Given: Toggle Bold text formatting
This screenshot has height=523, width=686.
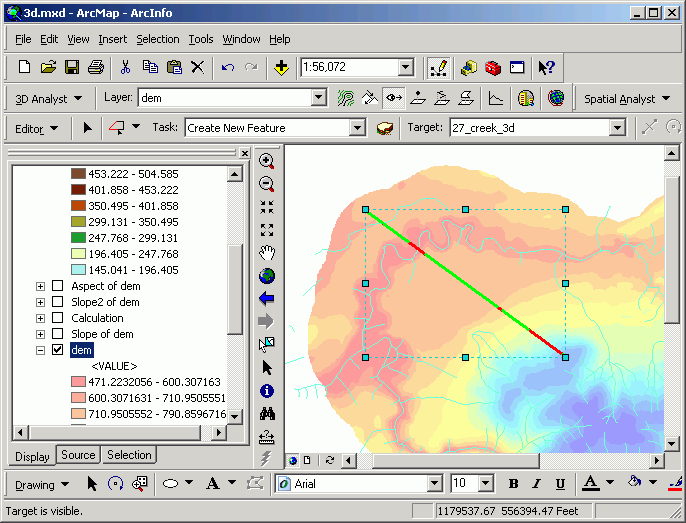Looking at the screenshot, I should coord(514,484).
